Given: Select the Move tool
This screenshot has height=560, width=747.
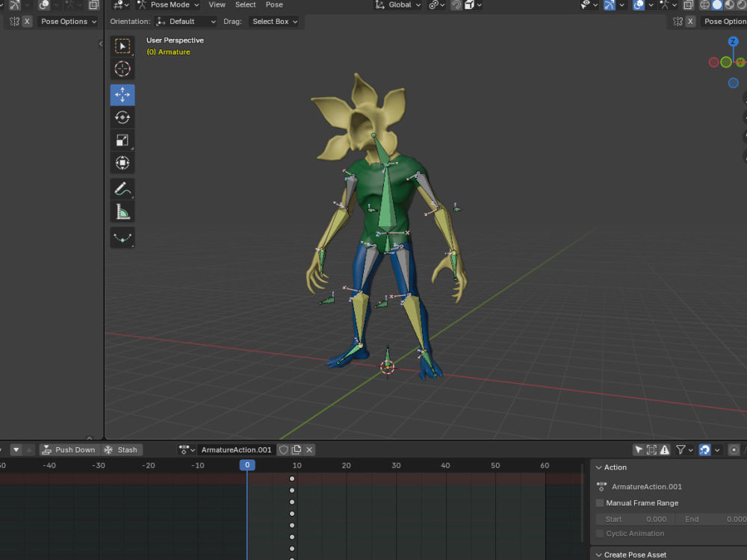Looking at the screenshot, I should coord(123,95).
